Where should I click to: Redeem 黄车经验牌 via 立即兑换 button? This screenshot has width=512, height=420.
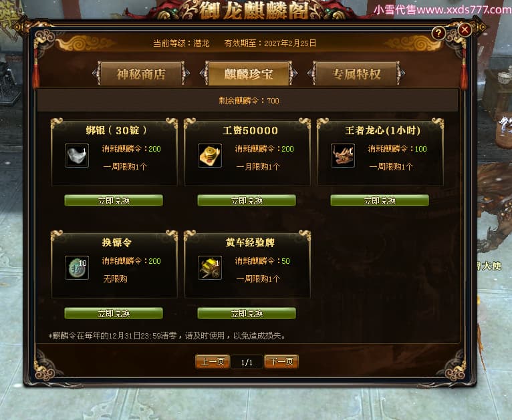(247, 313)
